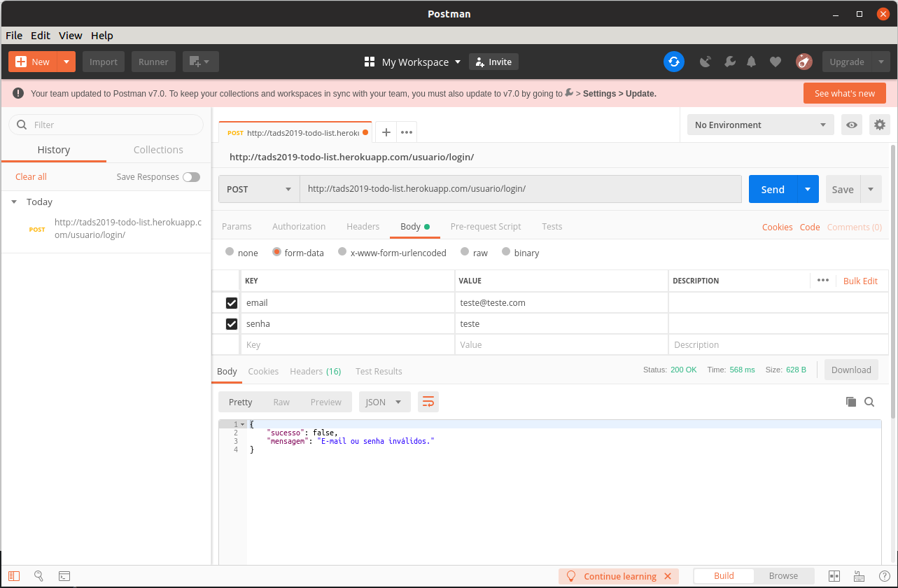Viewport: 898px width, 588px height.
Task: Collapse the Today history group
Action: tap(14, 202)
